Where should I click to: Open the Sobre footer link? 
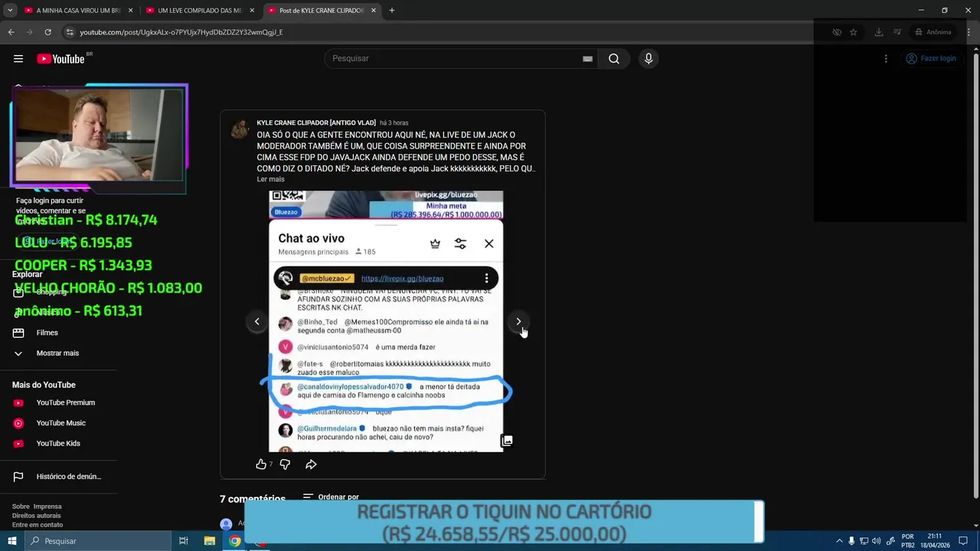(x=21, y=507)
